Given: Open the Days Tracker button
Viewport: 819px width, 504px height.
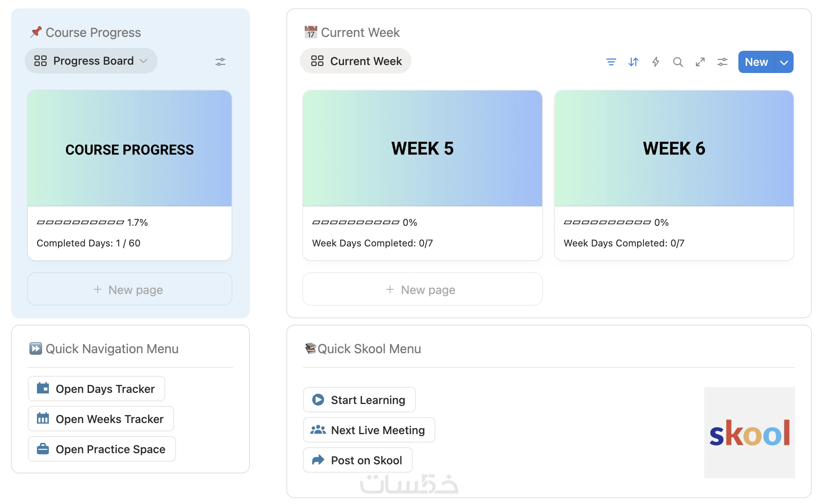Looking at the screenshot, I should click(97, 389).
